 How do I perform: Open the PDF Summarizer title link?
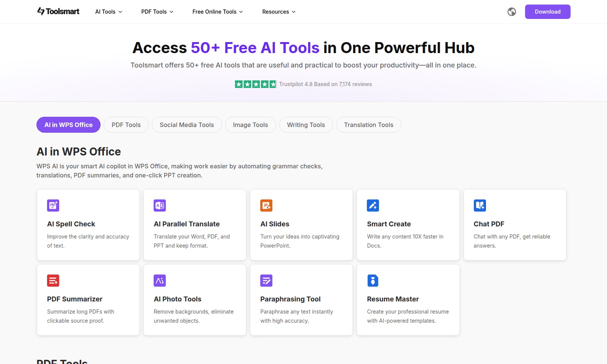click(x=75, y=299)
